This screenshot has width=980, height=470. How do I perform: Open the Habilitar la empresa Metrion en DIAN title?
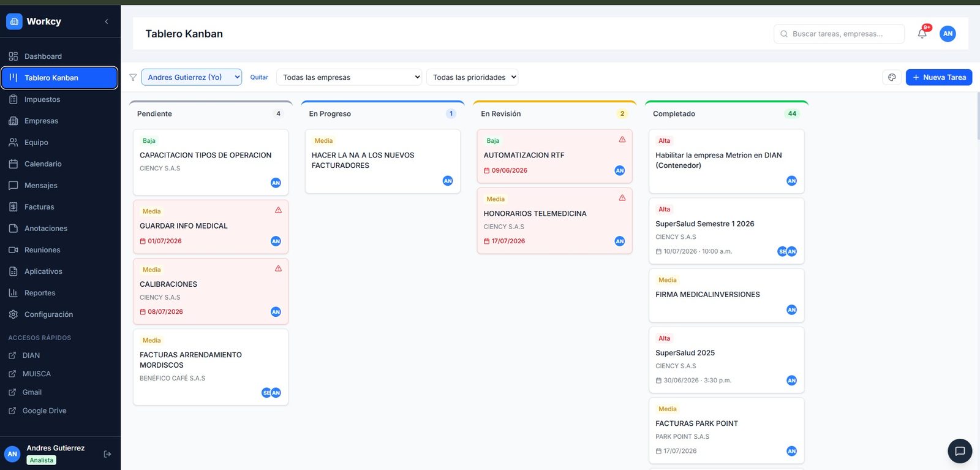[x=718, y=161]
